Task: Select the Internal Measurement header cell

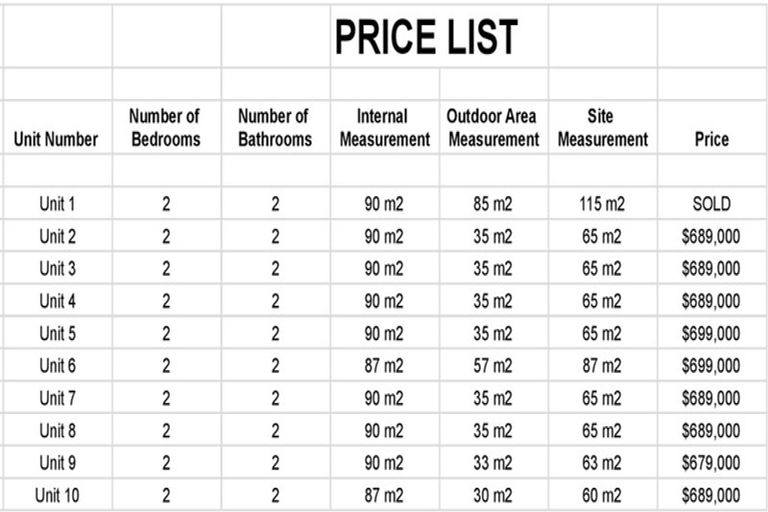Action: [384, 128]
